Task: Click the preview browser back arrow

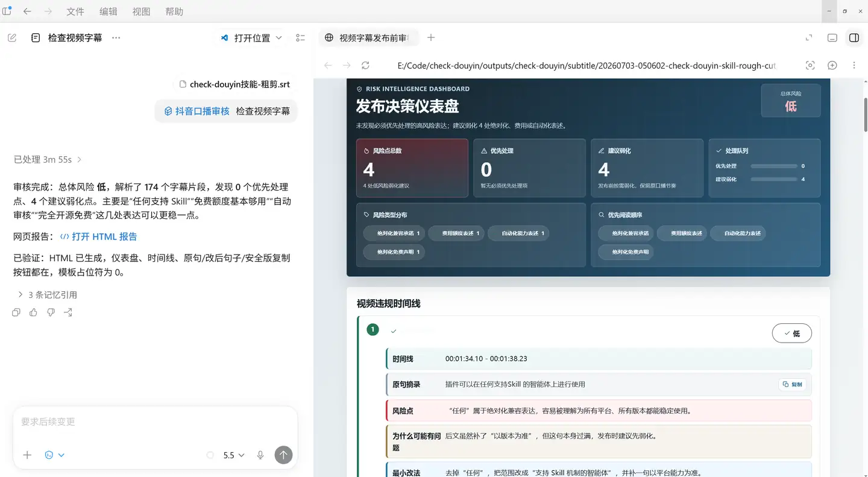Action: point(328,65)
